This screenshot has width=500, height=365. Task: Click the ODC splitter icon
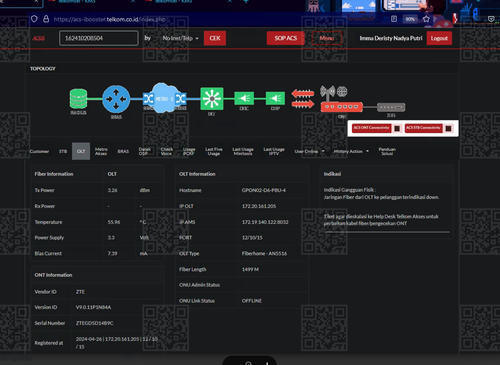tap(244, 98)
